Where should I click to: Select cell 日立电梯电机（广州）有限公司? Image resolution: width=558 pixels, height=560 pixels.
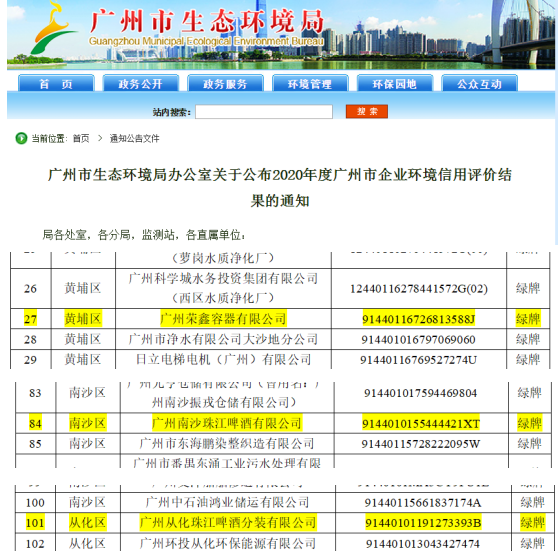pyautogui.click(x=223, y=359)
